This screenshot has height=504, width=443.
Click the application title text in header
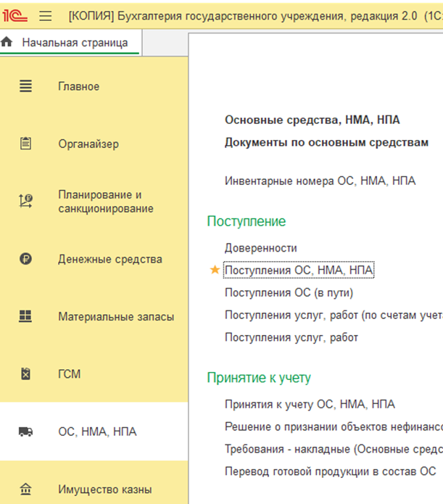click(255, 16)
